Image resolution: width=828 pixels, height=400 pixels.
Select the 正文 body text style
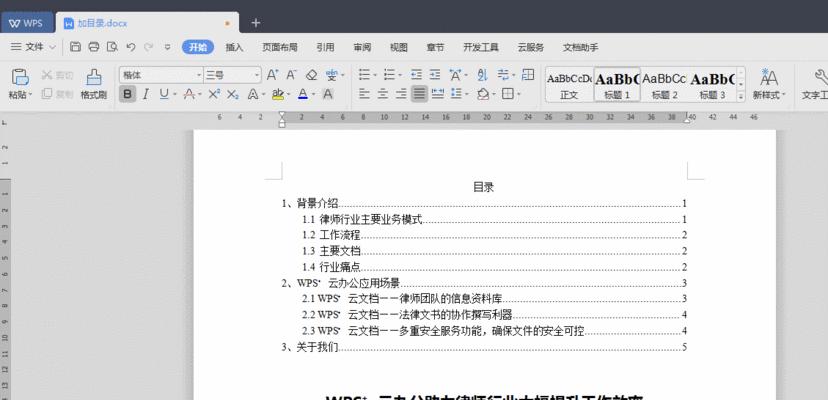pyautogui.click(x=569, y=85)
